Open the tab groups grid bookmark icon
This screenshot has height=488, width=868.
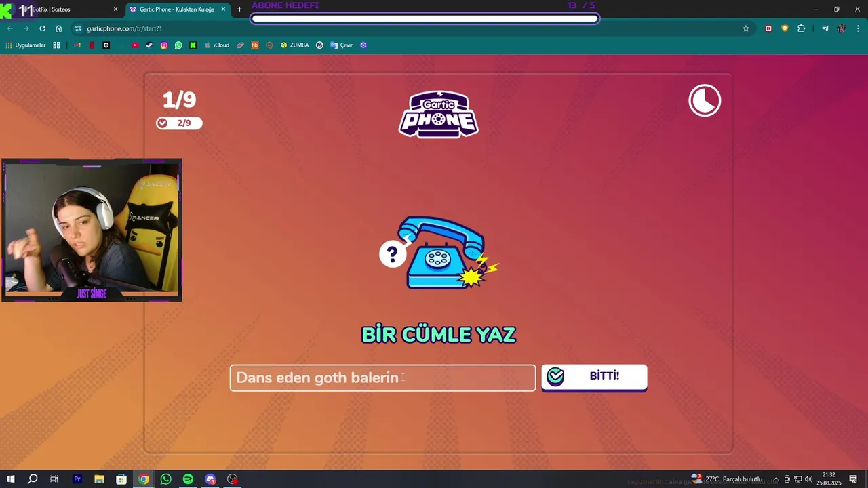click(x=56, y=45)
